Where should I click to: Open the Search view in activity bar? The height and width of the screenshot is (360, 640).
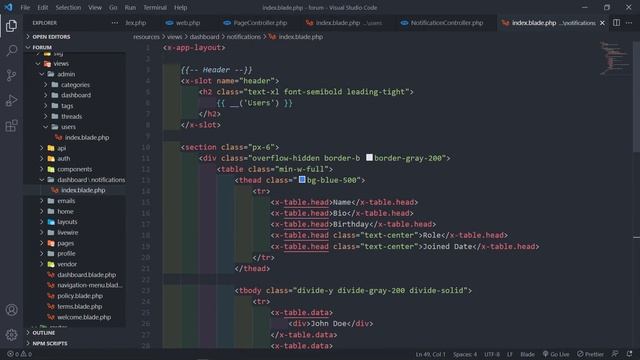11,51
